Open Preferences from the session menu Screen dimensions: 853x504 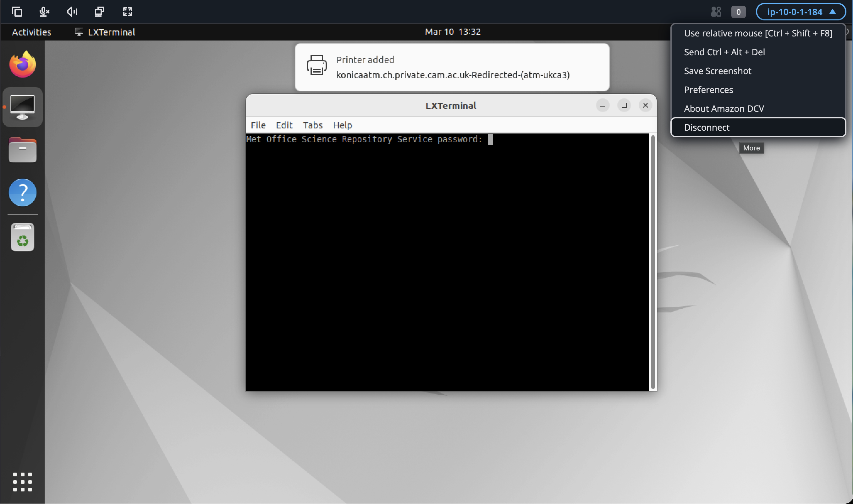pyautogui.click(x=708, y=90)
